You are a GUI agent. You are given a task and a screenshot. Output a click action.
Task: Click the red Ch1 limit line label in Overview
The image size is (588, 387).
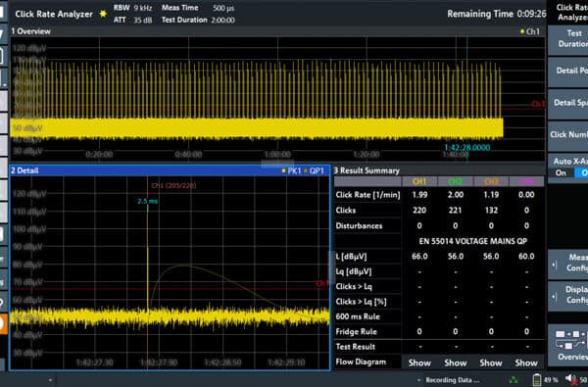[x=538, y=104]
